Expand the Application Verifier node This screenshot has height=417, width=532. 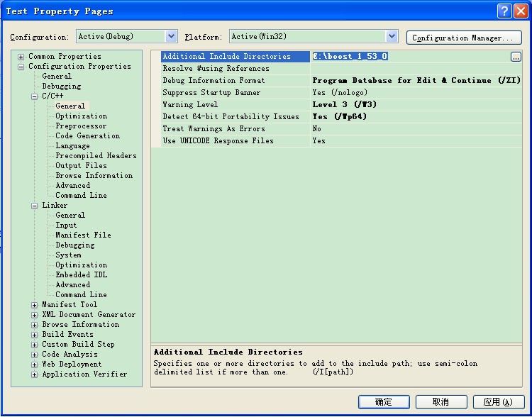point(34,374)
